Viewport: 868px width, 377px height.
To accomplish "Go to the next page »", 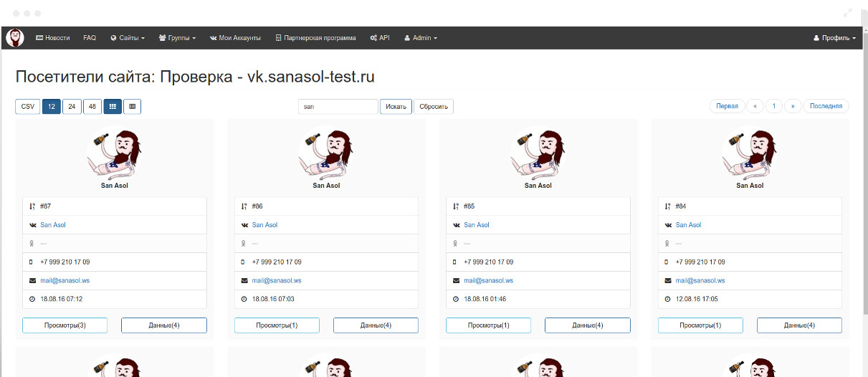I will pos(793,106).
